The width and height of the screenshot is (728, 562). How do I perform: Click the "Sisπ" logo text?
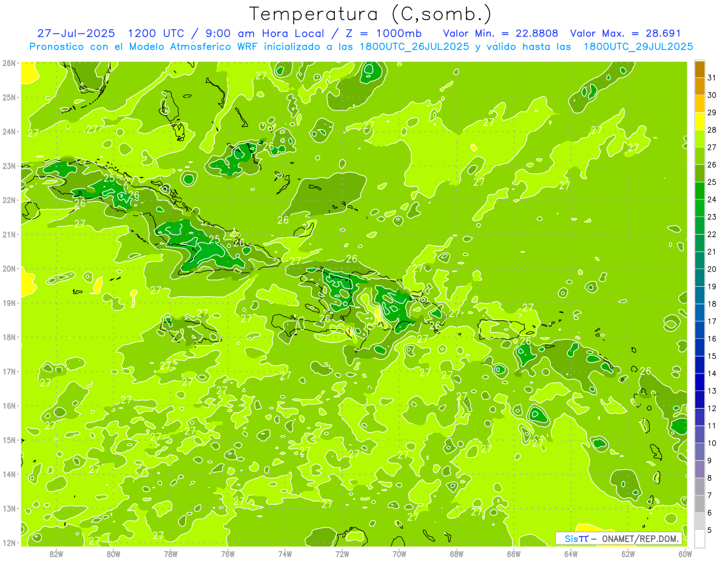576,538
